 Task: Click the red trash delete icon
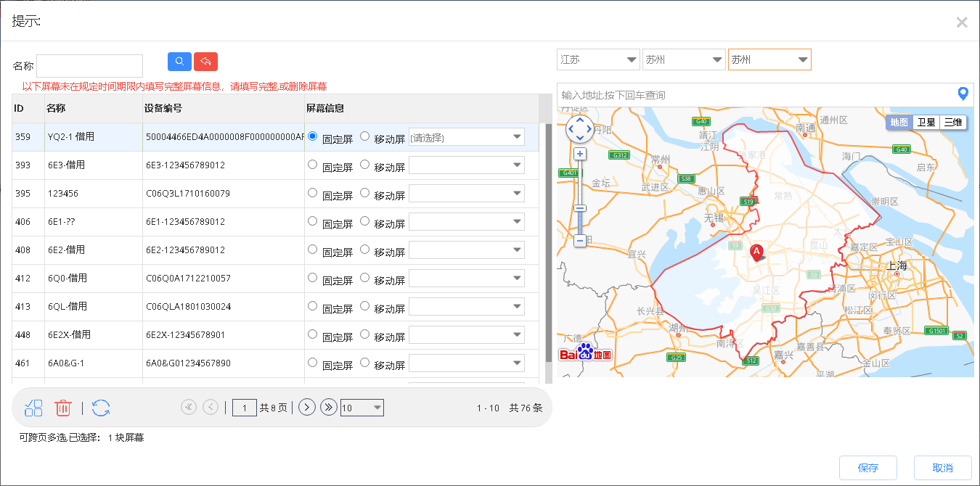63,408
